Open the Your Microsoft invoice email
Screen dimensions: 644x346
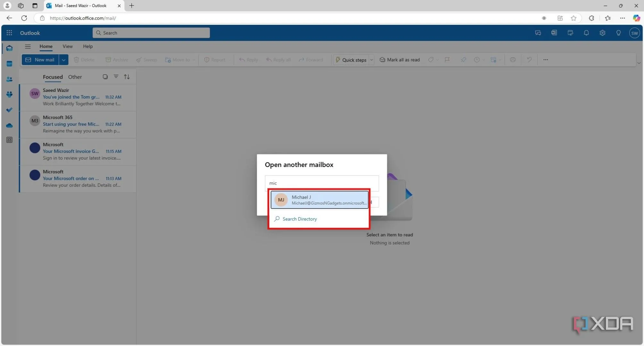(x=78, y=152)
